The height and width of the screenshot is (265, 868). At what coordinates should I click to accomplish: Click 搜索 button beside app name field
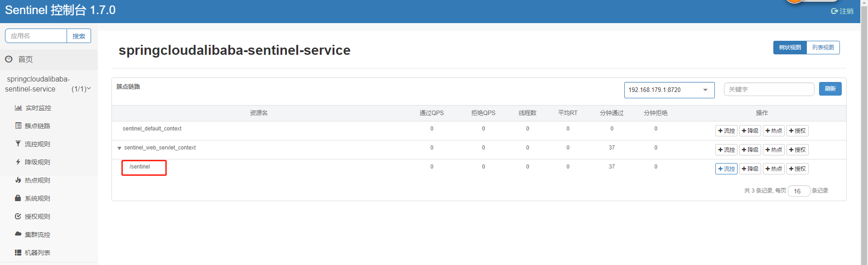[79, 36]
